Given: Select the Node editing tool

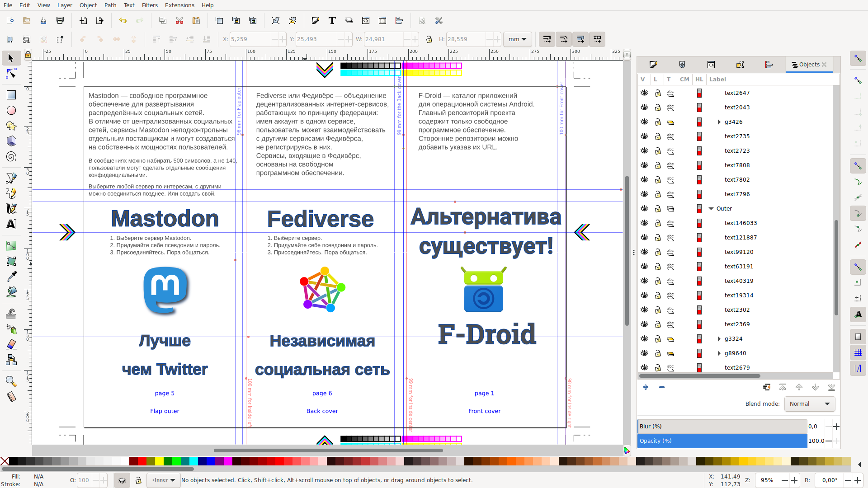Looking at the screenshot, I should coord(11,74).
